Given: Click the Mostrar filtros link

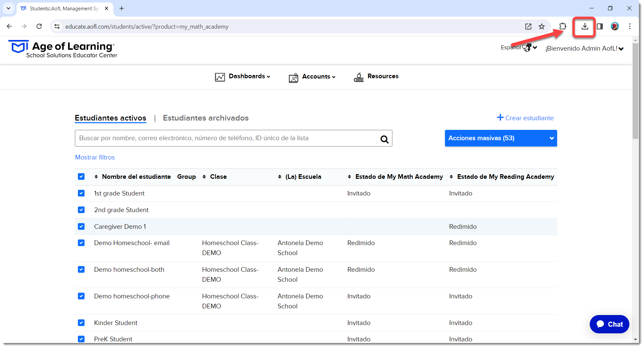Looking at the screenshot, I should pos(95,157).
